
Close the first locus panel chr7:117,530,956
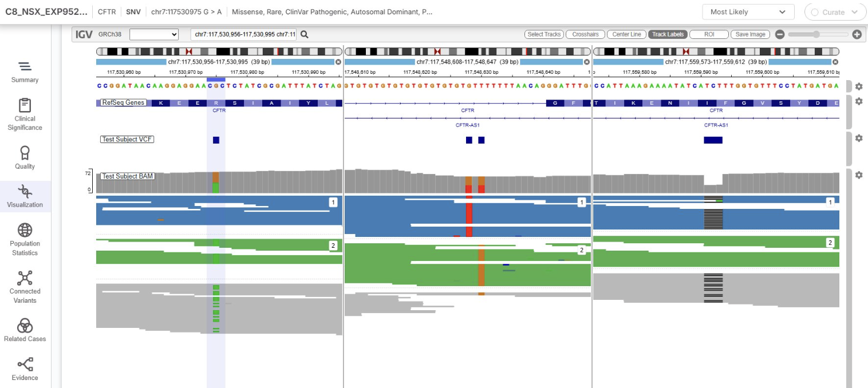pos(338,62)
